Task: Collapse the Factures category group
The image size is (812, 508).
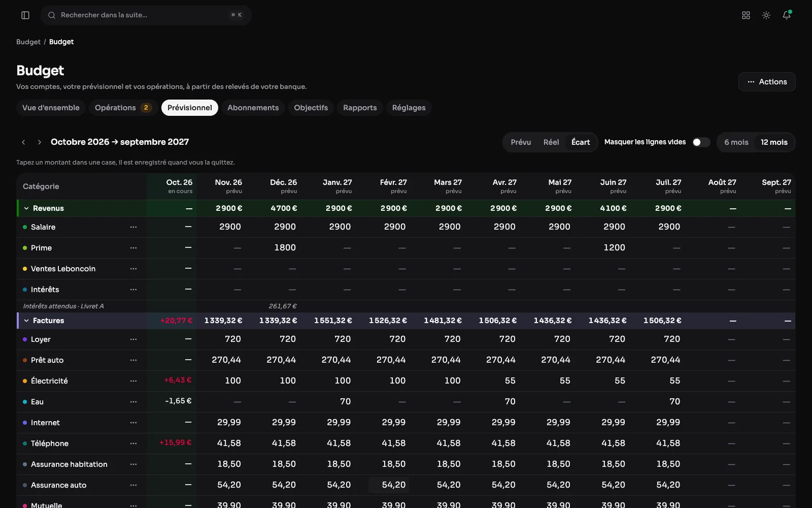Action: click(x=26, y=321)
